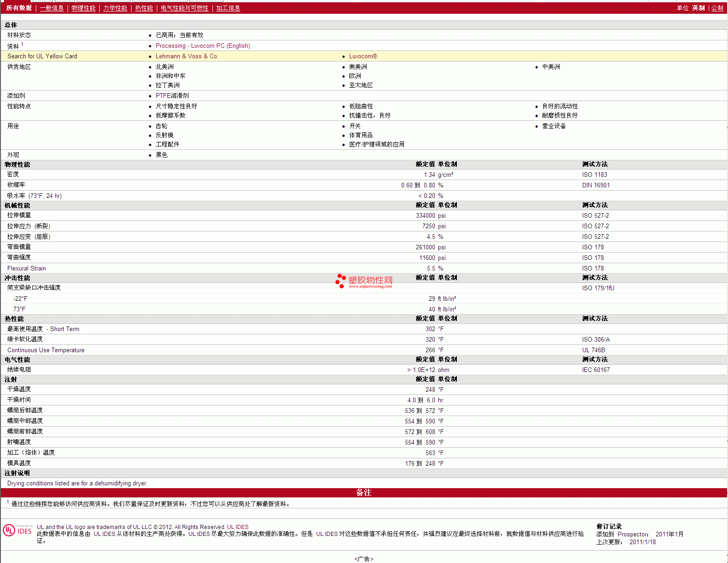The image size is (728, 563).
Task: Open the 力学性能 tab
Action: [x=115, y=8]
